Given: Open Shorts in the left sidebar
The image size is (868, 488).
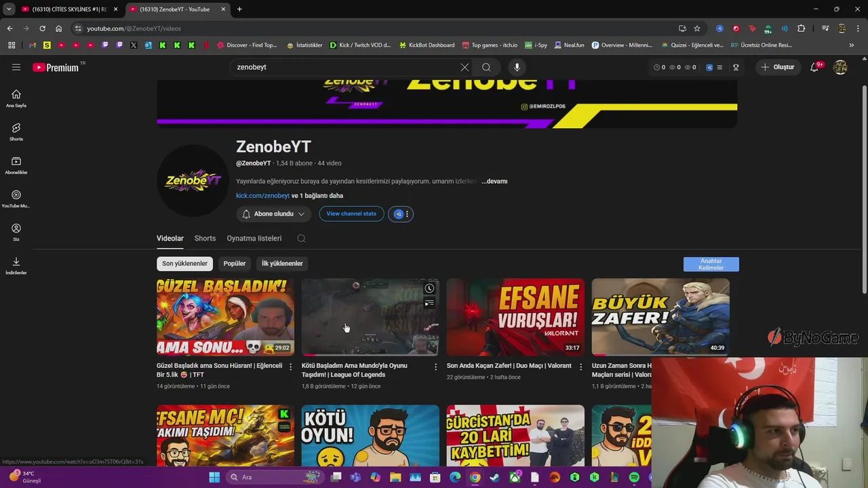Looking at the screenshot, I should [x=16, y=131].
